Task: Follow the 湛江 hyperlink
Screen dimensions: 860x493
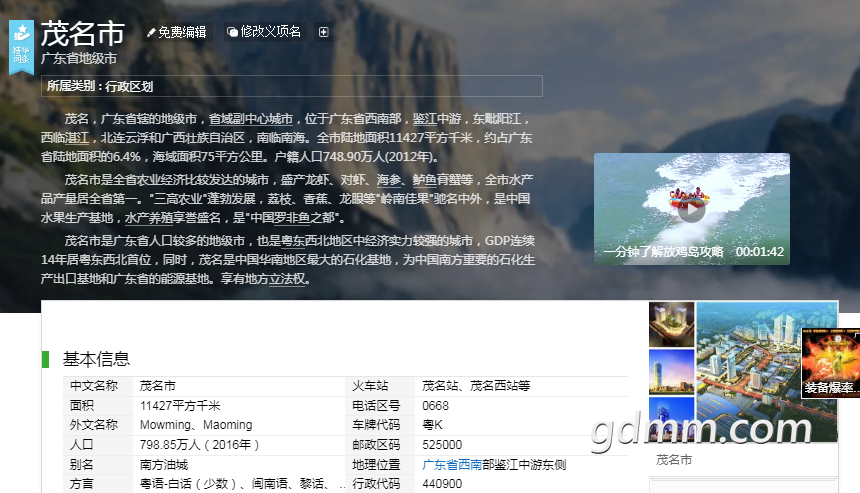Action: [x=76, y=138]
